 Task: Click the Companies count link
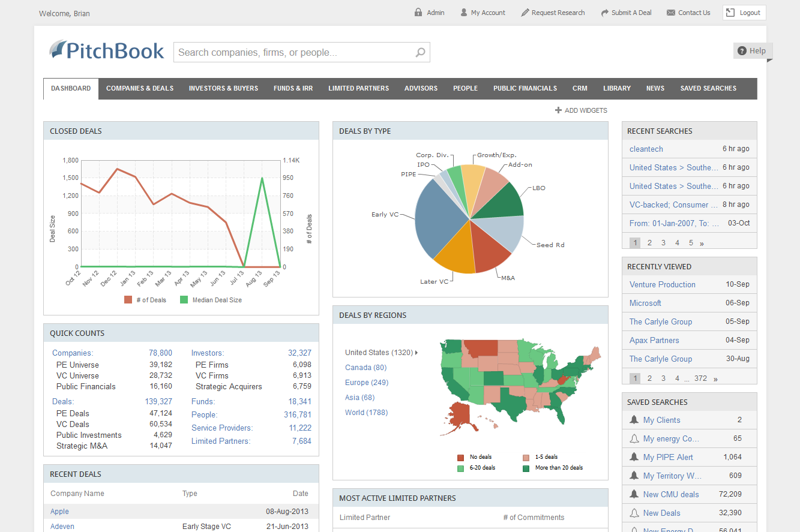click(160, 353)
